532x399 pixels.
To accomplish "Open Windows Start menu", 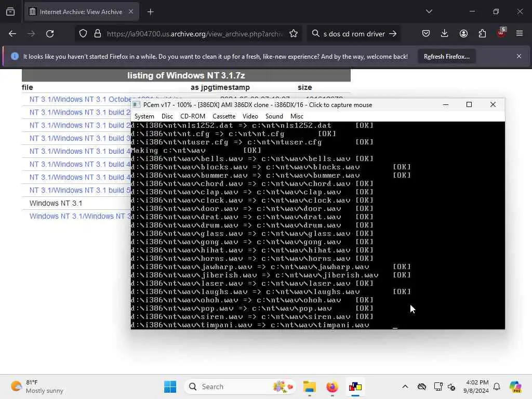I will [x=170, y=387].
